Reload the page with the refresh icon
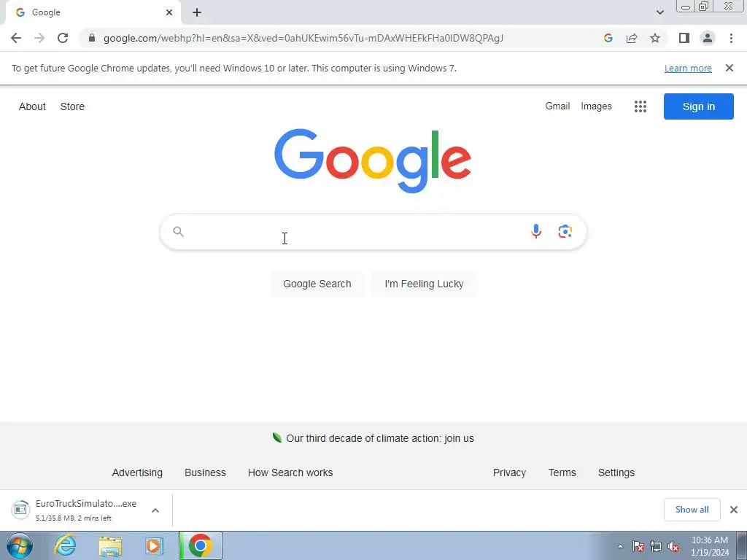The width and height of the screenshot is (747, 560). (63, 38)
